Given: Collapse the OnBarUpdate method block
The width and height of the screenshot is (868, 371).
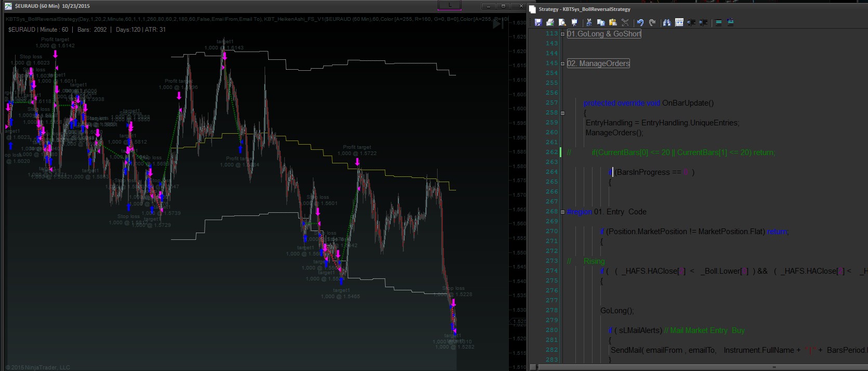Looking at the screenshot, I should (562, 113).
